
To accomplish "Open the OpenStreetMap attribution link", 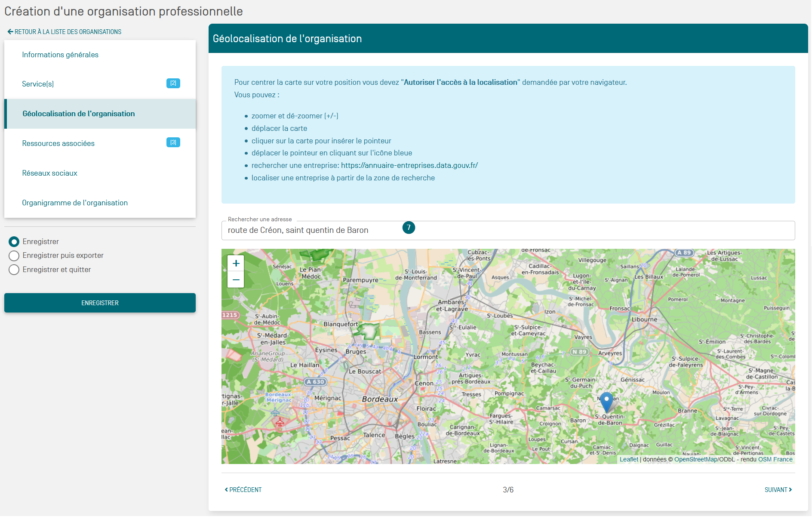I will tap(695, 459).
